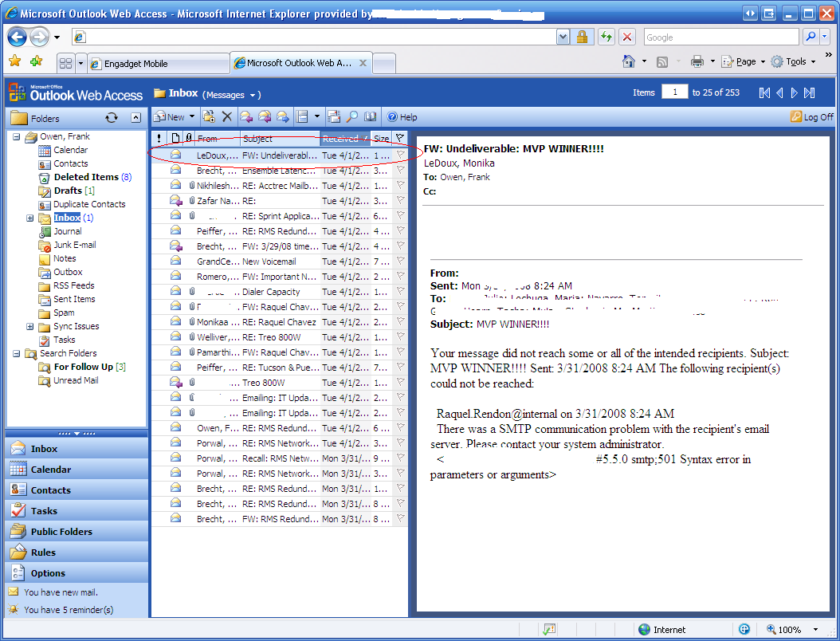
Task: Open the search mailbox magnifier
Action: pos(351,116)
